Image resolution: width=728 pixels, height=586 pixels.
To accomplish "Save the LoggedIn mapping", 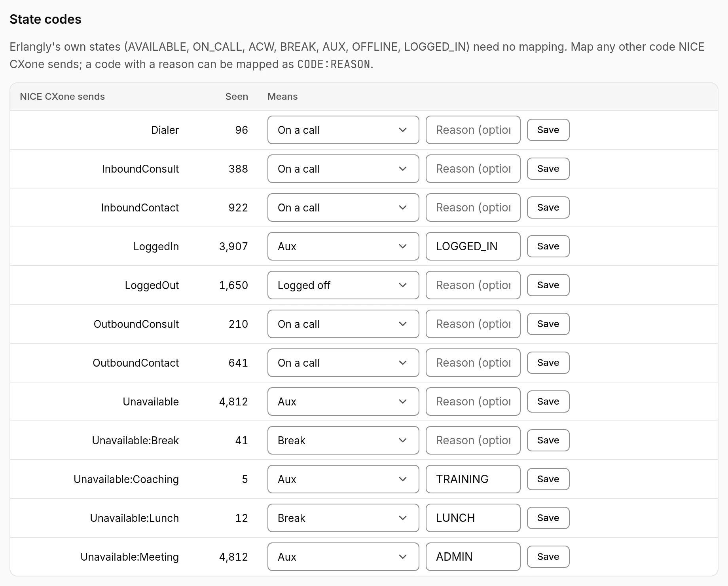I will point(548,246).
